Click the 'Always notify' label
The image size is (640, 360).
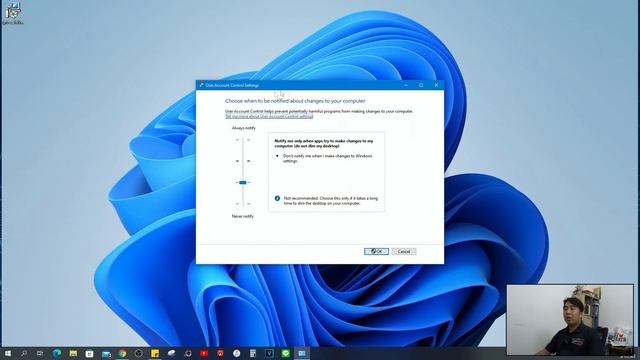point(244,128)
